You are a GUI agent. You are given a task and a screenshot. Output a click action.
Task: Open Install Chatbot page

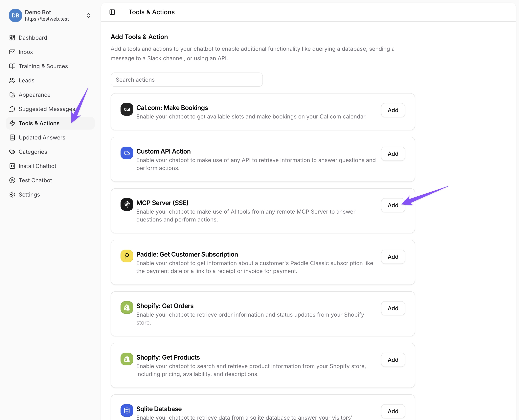click(37, 166)
